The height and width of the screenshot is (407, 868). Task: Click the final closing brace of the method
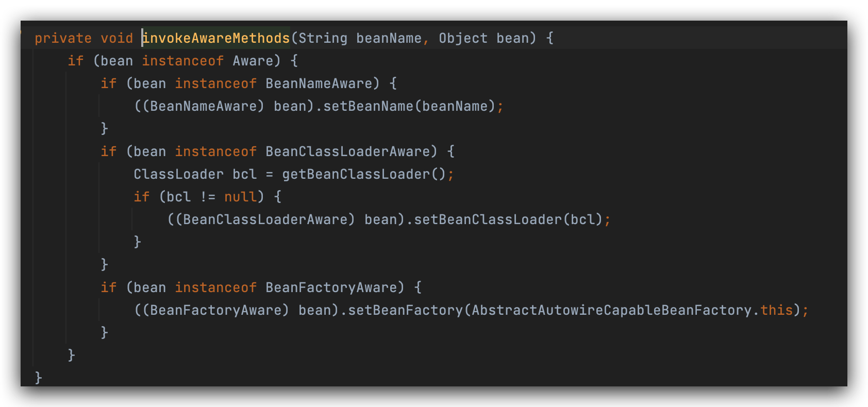coord(38,378)
